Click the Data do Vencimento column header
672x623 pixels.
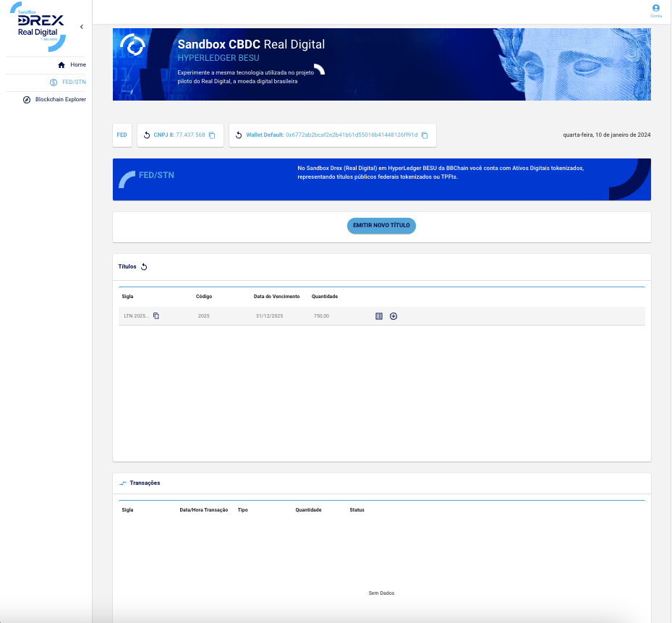tap(276, 297)
